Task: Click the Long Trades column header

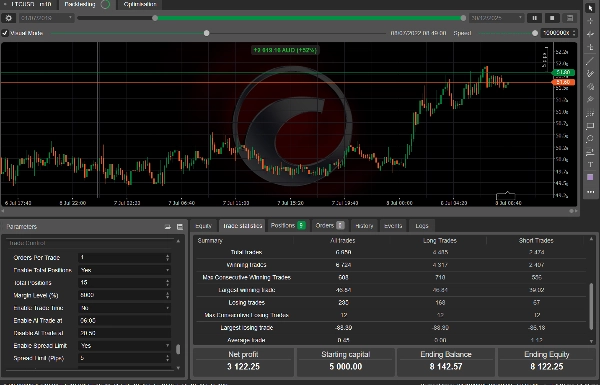Action: (440, 241)
